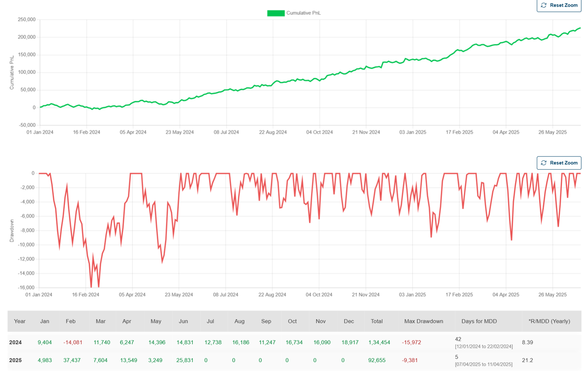
Task: Click the refresh icon in top Reset Zoom
Action: tap(543, 5)
